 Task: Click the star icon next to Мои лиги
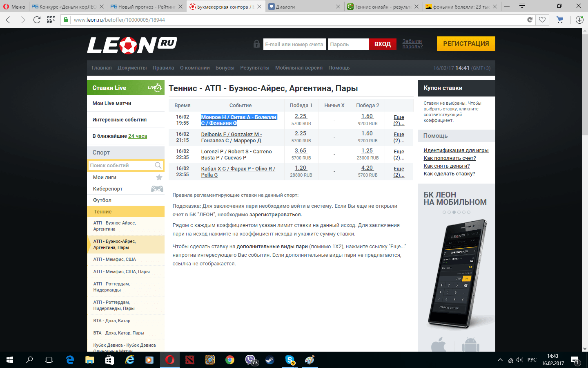pos(159,177)
